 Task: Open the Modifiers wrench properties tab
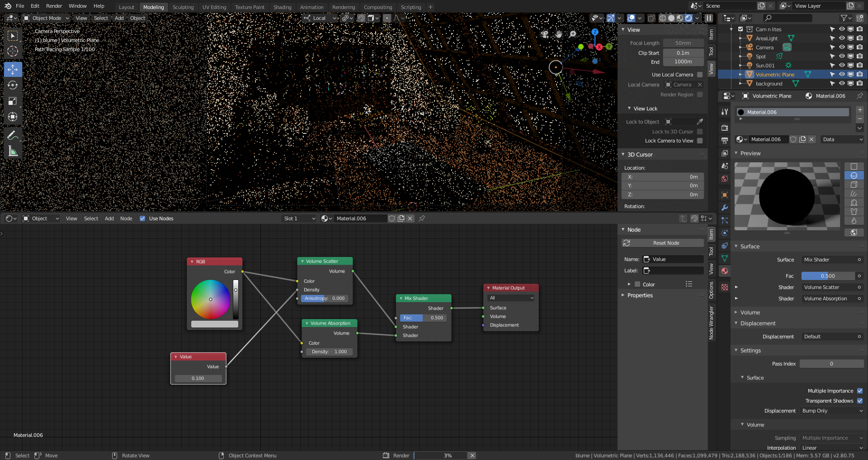725,208
